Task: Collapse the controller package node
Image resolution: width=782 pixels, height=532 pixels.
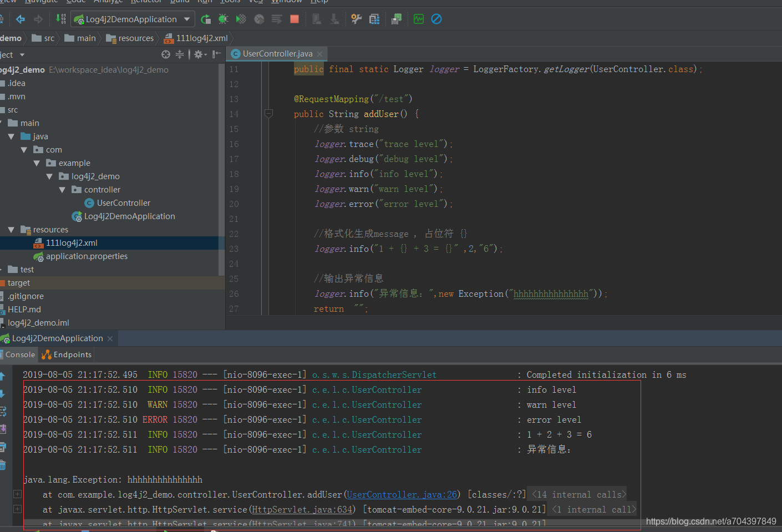Action: [62, 190]
